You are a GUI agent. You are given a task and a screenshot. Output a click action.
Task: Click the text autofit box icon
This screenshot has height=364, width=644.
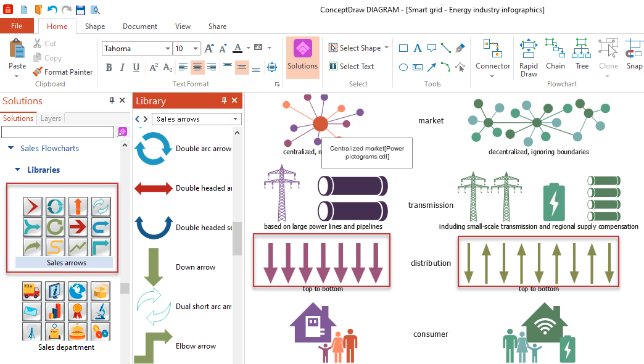tap(272, 67)
